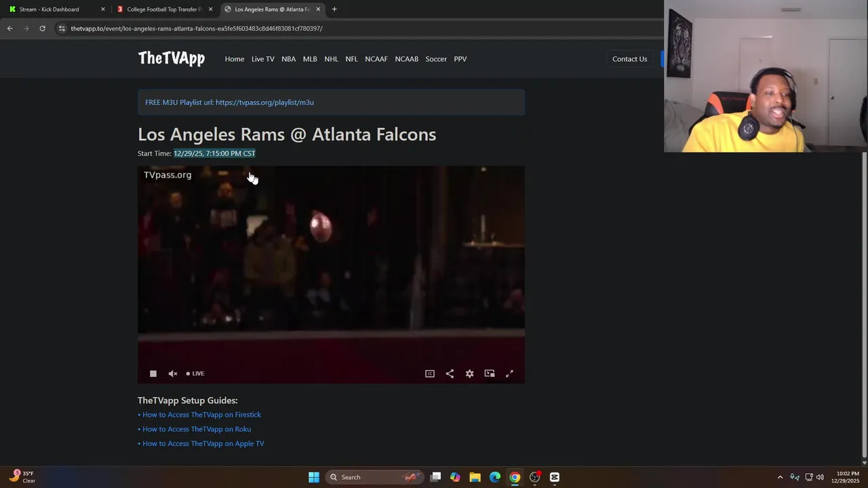Viewport: 868px width, 488px height.
Task: Click the Contact Us button
Action: pos(630,59)
